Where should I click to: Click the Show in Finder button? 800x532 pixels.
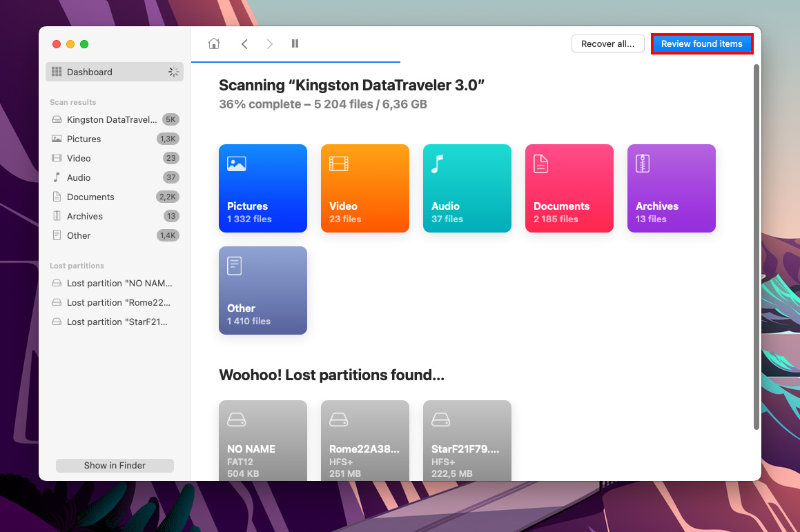pyautogui.click(x=115, y=465)
